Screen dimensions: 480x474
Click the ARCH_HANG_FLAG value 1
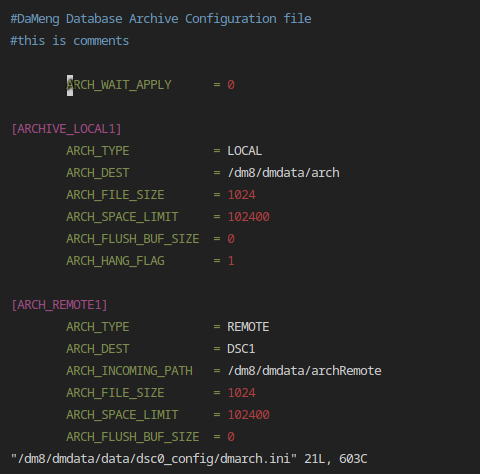(231, 261)
